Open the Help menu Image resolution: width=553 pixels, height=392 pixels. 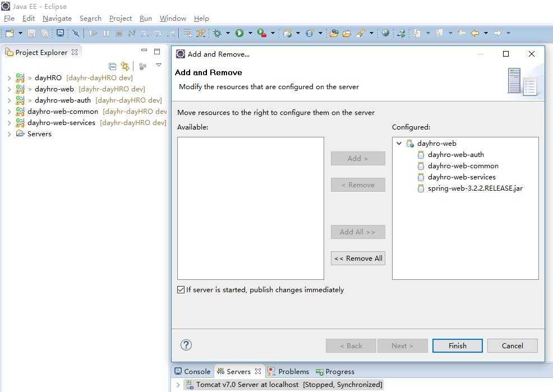pyautogui.click(x=201, y=19)
